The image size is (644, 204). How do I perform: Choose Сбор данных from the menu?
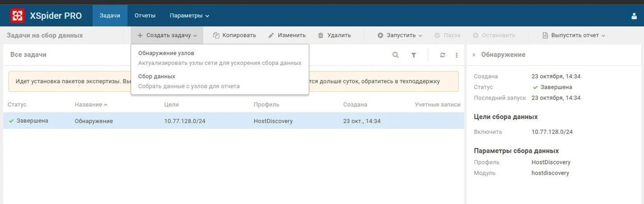220,81
